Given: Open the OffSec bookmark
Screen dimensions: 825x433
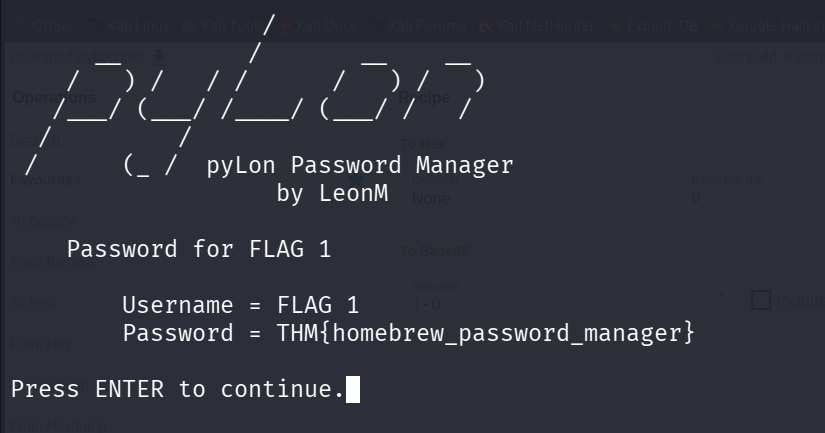Looking at the screenshot, I should click(x=52, y=26).
